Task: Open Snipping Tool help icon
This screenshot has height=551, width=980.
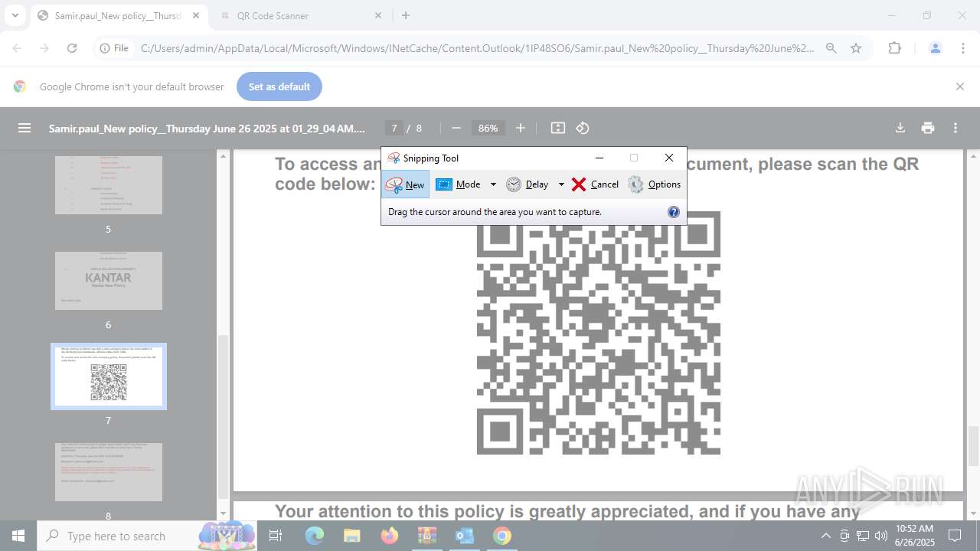Action: 674,212
